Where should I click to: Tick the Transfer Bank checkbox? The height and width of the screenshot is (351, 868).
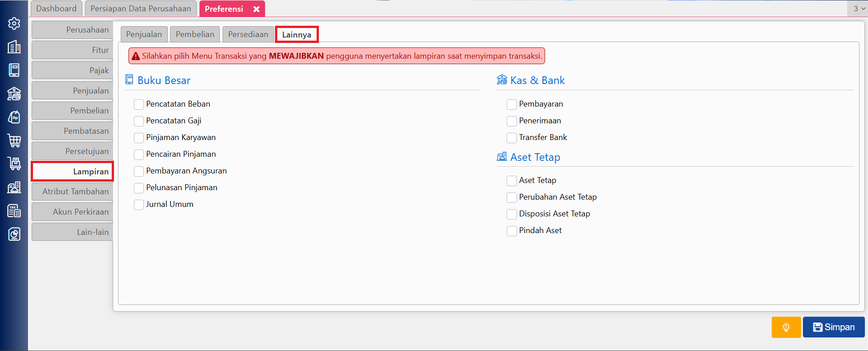click(x=512, y=138)
